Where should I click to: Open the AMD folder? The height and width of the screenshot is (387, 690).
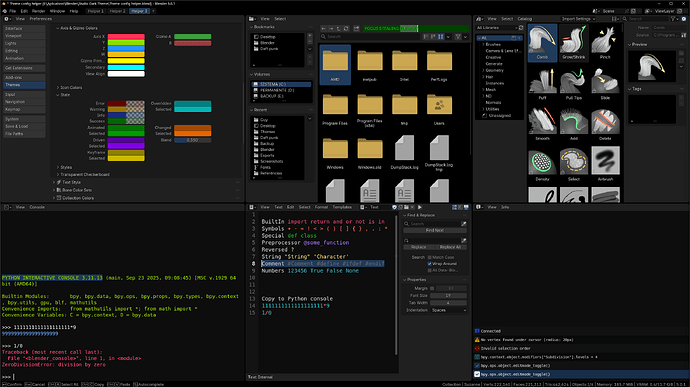[335, 65]
